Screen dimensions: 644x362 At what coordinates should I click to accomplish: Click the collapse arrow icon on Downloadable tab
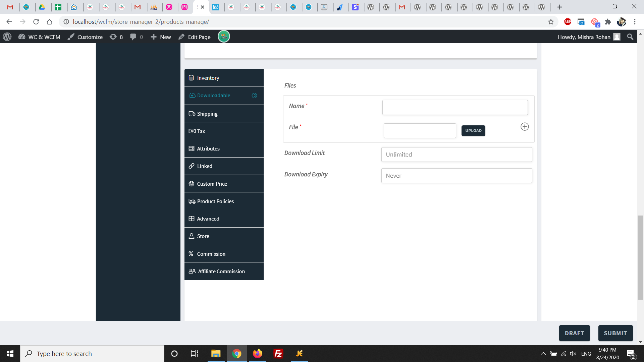254,96
